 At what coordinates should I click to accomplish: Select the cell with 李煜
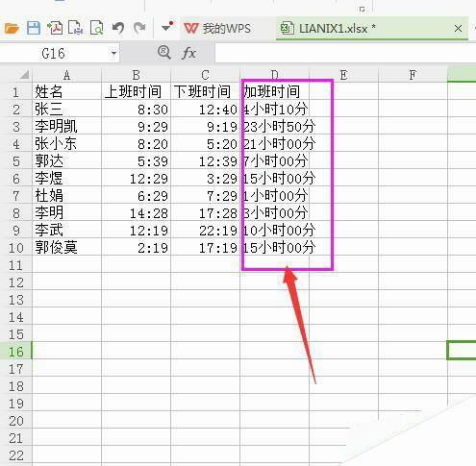pyautogui.click(x=66, y=179)
